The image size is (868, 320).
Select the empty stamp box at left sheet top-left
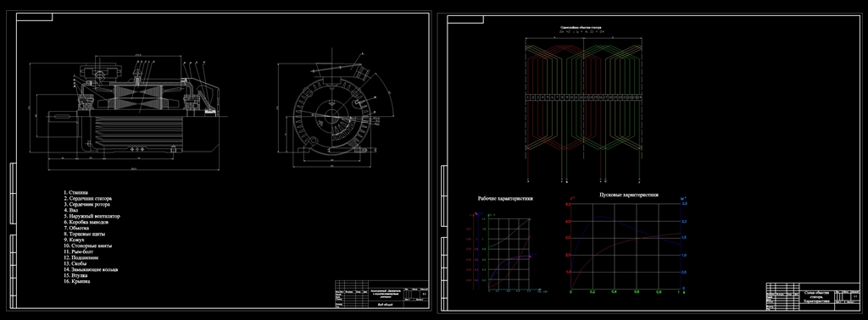tap(34, 17)
